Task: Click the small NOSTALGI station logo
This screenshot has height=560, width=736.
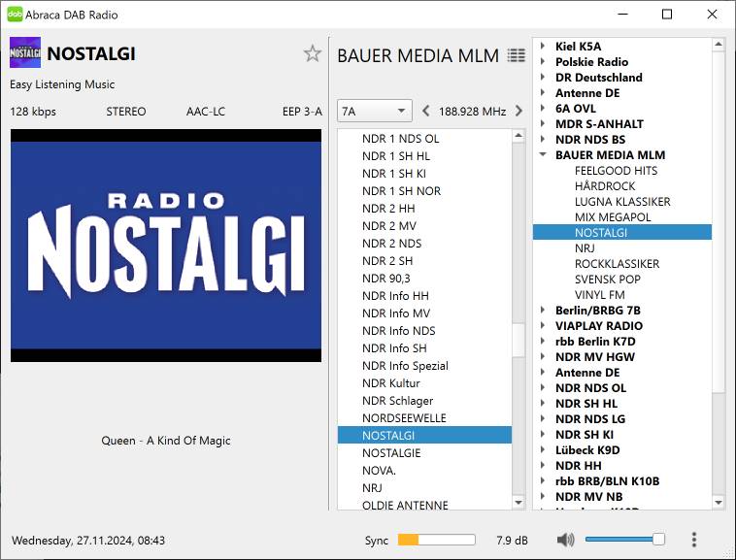Action: [x=25, y=52]
